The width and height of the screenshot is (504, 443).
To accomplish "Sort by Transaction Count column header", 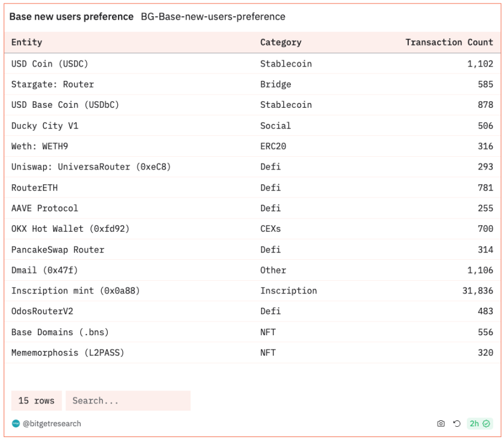I will pyautogui.click(x=449, y=43).
